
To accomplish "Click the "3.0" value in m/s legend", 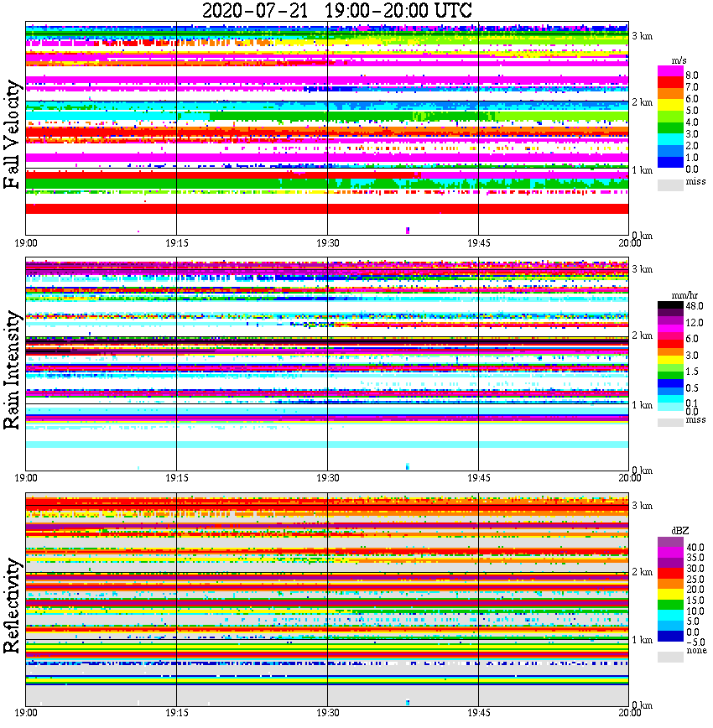I will (692, 134).
